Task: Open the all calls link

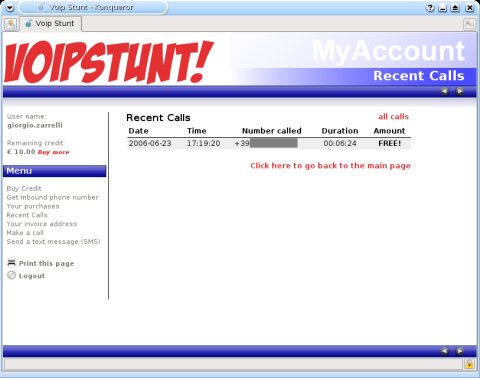Action: [393, 117]
